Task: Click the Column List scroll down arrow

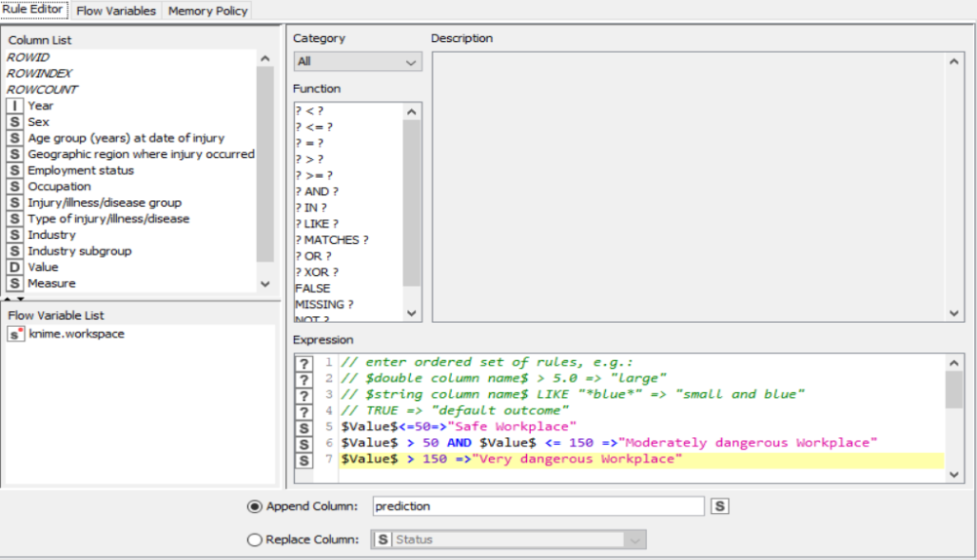Action: tap(265, 284)
